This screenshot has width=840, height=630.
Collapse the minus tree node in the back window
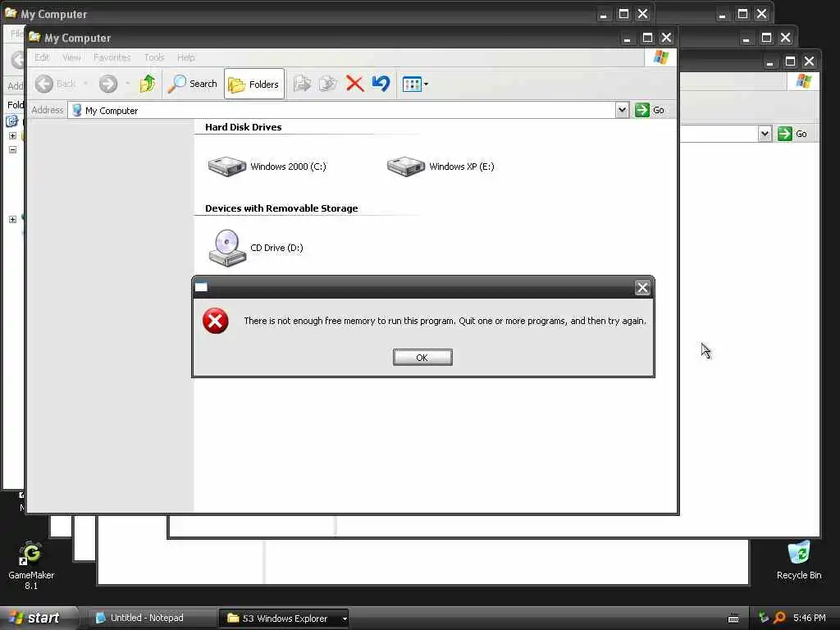(12, 149)
